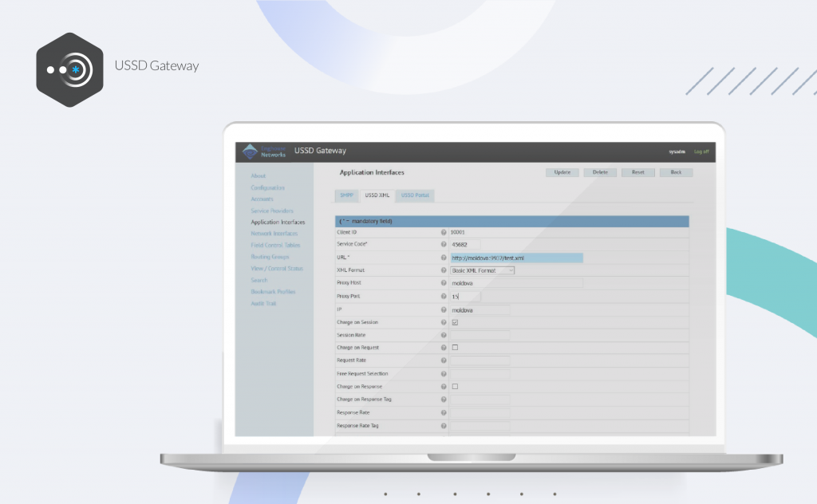Viewport: 817px width, 504px height.
Task: Enable the Charge on Request checkbox
Action: coord(455,347)
